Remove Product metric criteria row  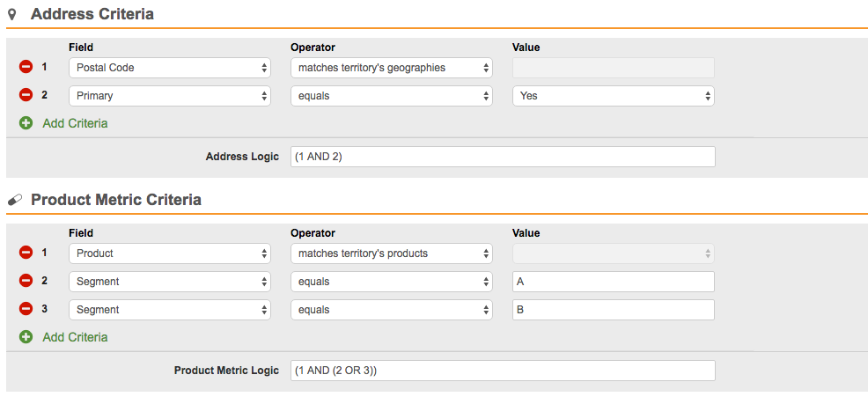point(26,253)
